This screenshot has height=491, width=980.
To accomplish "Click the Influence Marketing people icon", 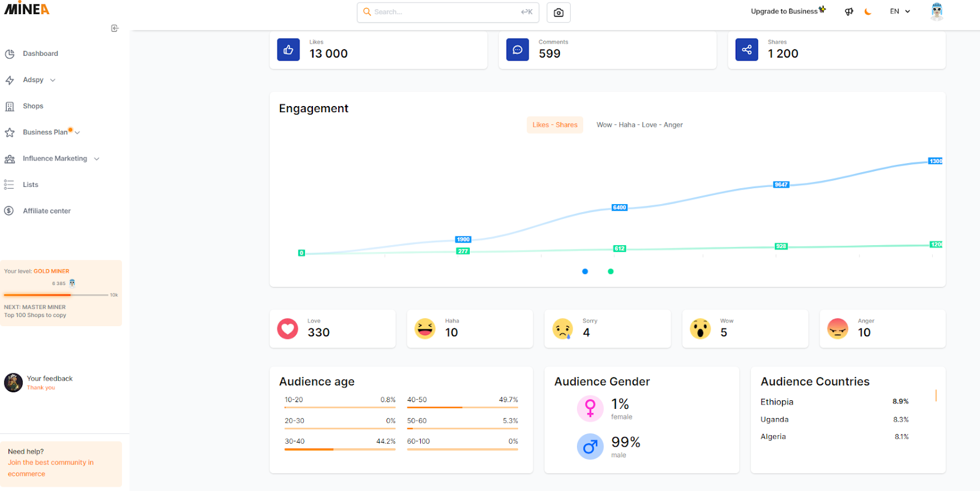I will coord(10,159).
